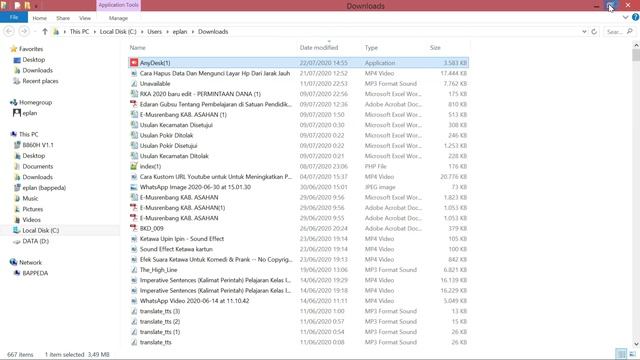
Task: Open the Music folder icon
Action: click(x=17, y=198)
